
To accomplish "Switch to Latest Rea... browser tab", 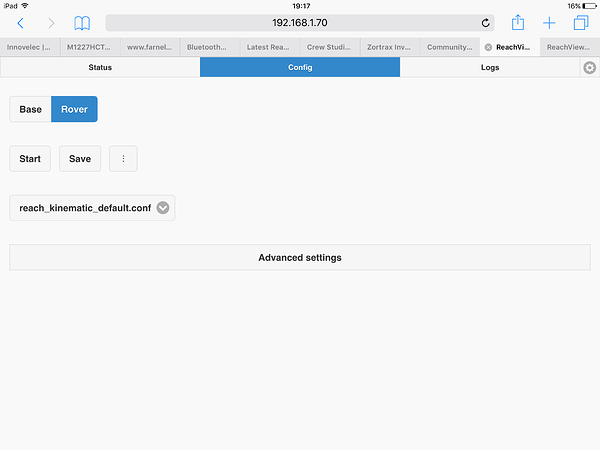I will coord(270,47).
